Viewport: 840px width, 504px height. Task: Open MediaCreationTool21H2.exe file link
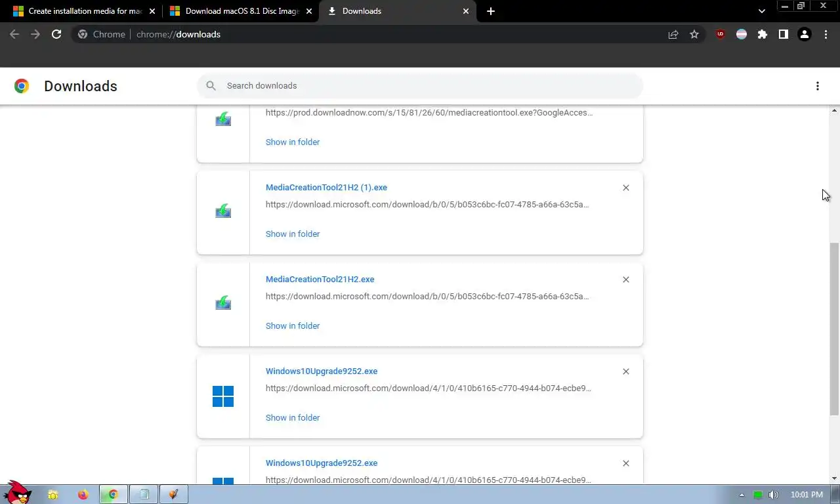320,279
